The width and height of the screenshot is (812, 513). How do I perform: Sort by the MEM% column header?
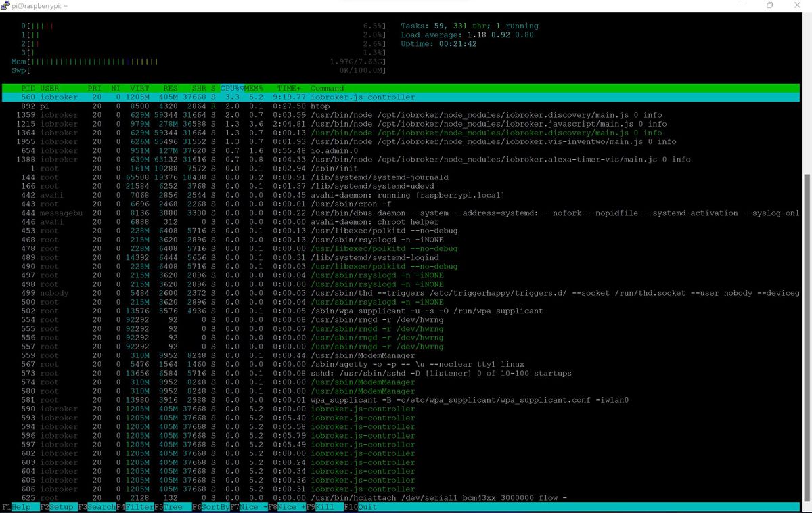pos(253,88)
